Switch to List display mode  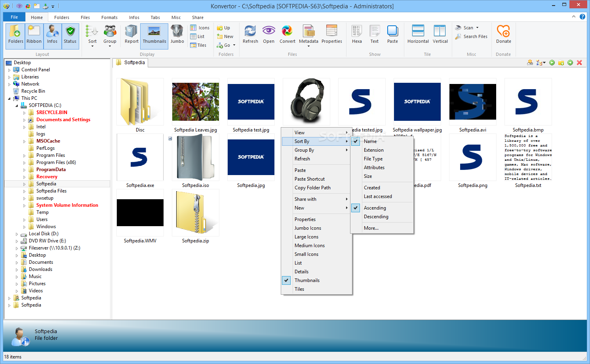pos(198,36)
